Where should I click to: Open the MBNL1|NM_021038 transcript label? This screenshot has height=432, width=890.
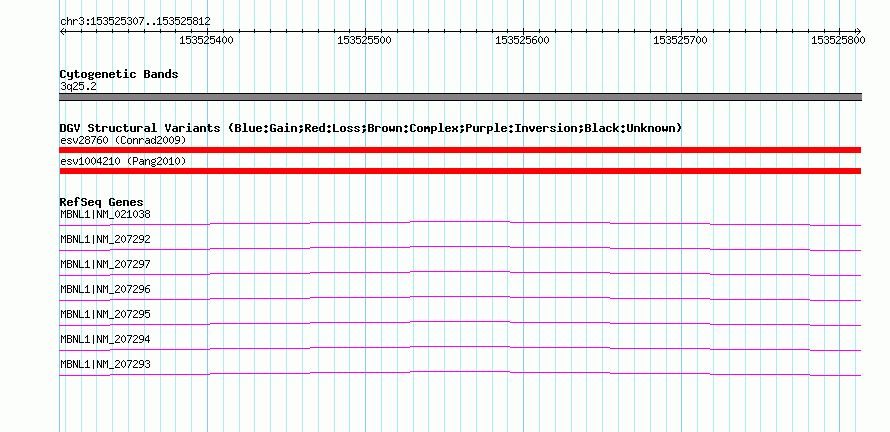click(105, 215)
